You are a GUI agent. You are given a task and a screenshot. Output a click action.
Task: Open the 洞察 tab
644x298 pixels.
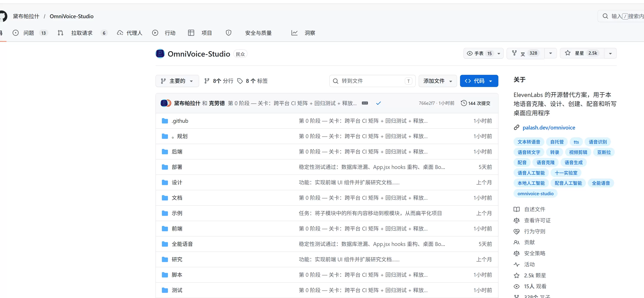tap(303, 33)
